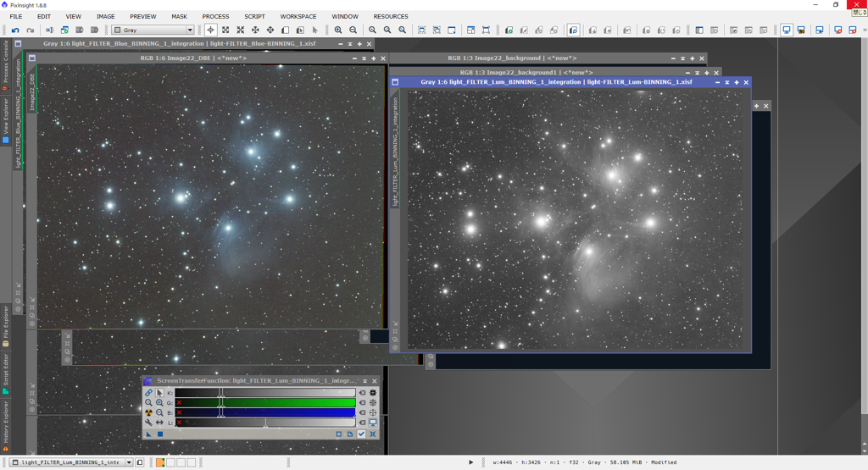Enable STF for the active window via monitor icon
868x470 pixels.
coord(373,423)
